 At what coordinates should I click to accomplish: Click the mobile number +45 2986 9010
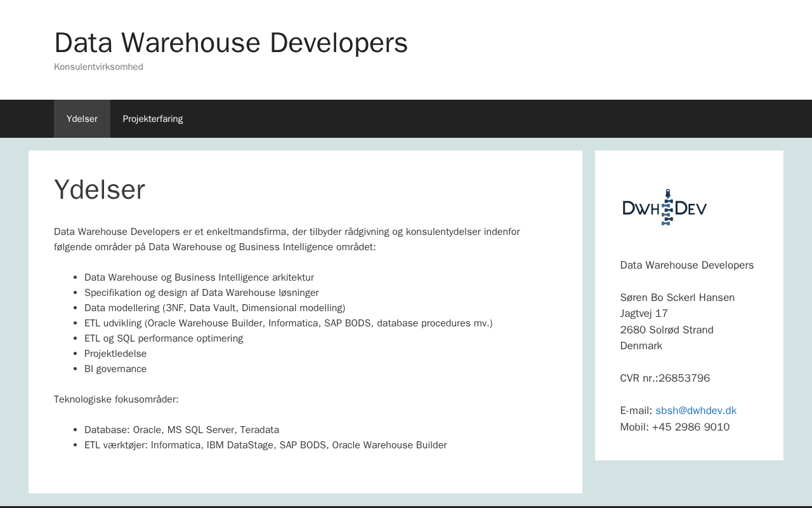pyautogui.click(x=690, y=427)
